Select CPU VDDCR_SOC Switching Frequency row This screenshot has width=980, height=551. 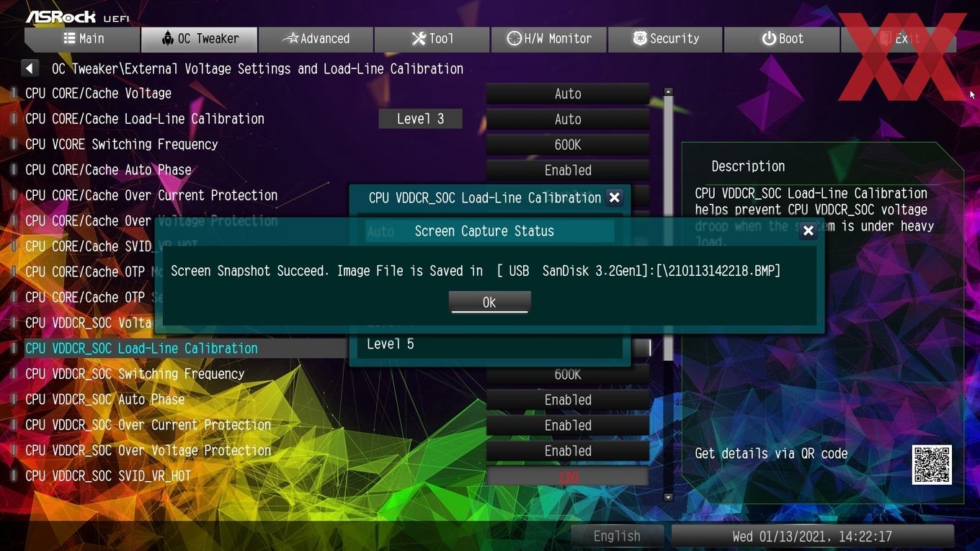click(135, 374)
